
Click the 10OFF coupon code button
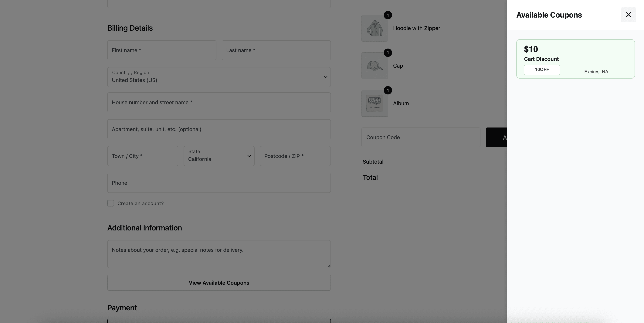[x=542, y=70]
